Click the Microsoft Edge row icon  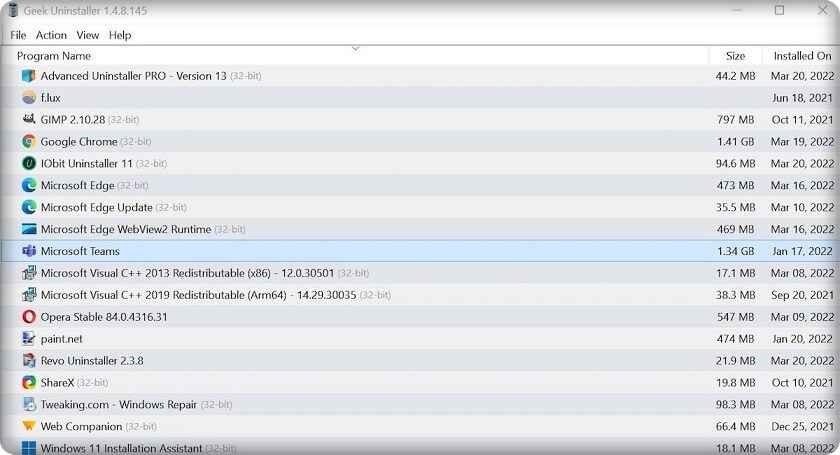[x=29, y=185]
